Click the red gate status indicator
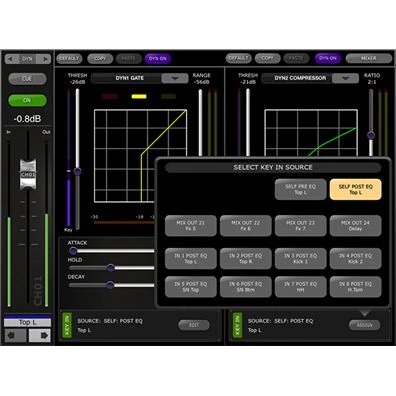Image resolution: width=396 pixels, height=396 pixels. click(110, 97)
